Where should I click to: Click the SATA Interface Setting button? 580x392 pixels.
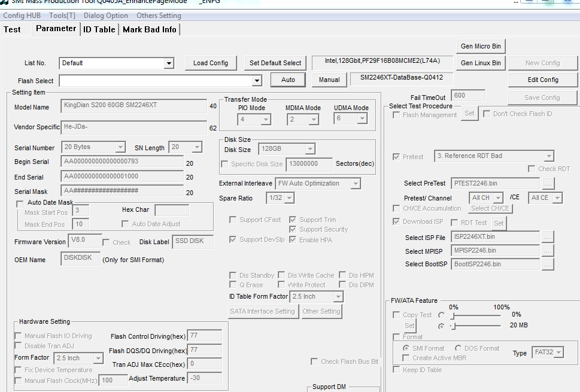[262, 311]
